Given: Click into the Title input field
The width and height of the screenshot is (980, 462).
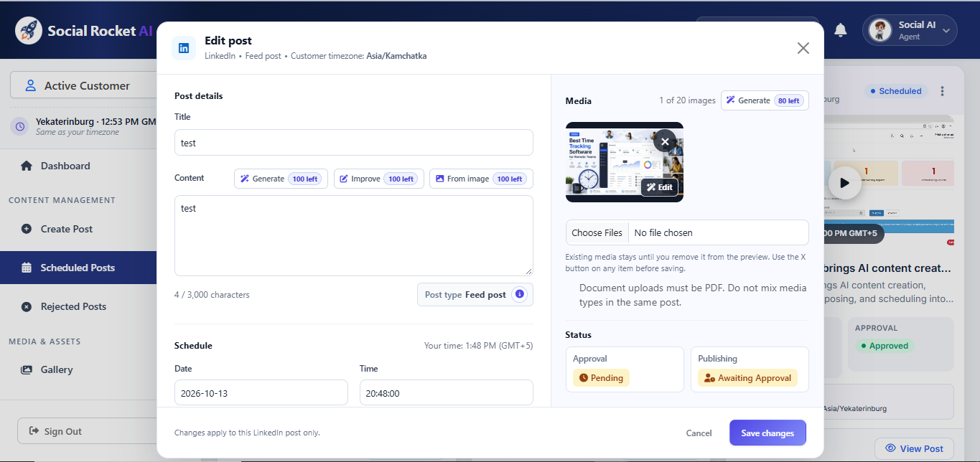Looking at the screenshot, I should point(353,143).
